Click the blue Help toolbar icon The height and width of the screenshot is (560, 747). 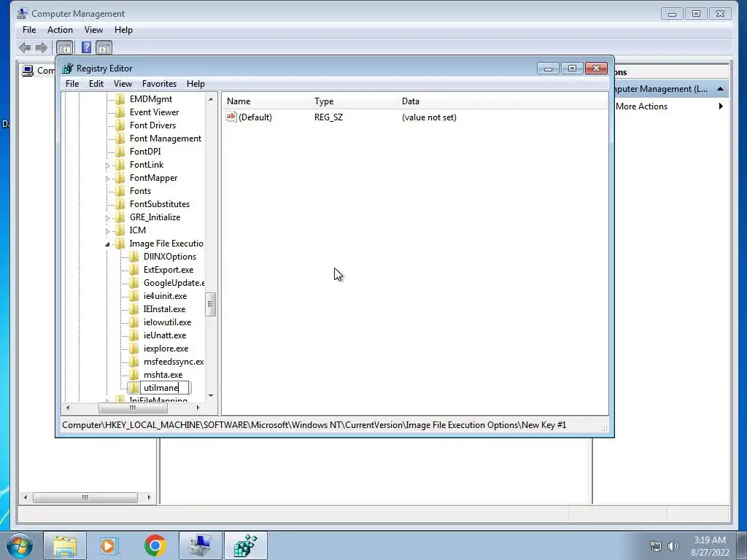86,47
